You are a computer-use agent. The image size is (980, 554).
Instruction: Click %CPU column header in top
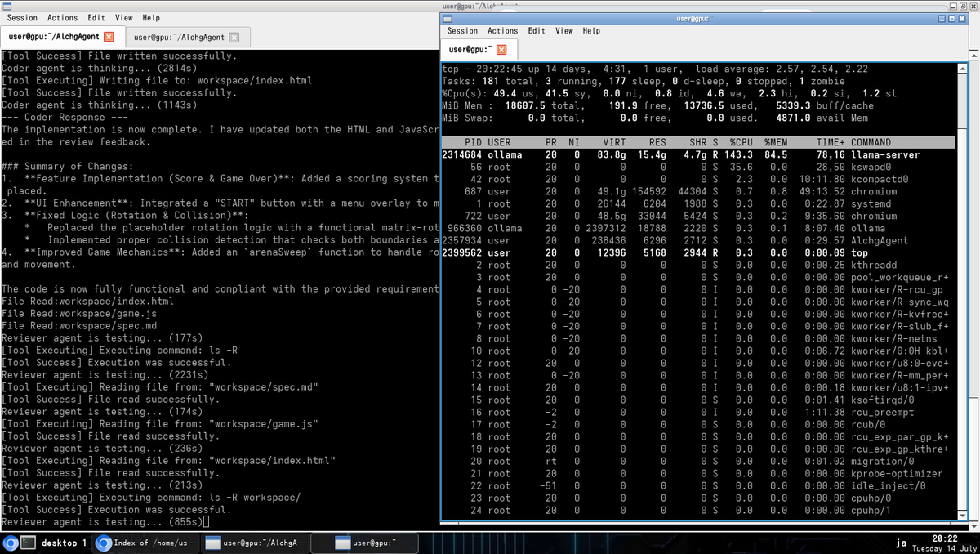[x=741, y=142]
